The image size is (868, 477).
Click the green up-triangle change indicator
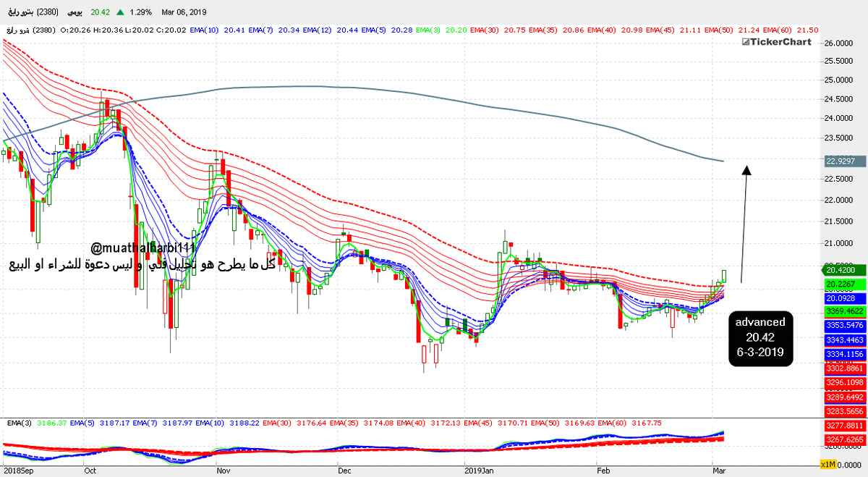click(x=119, y=12)
